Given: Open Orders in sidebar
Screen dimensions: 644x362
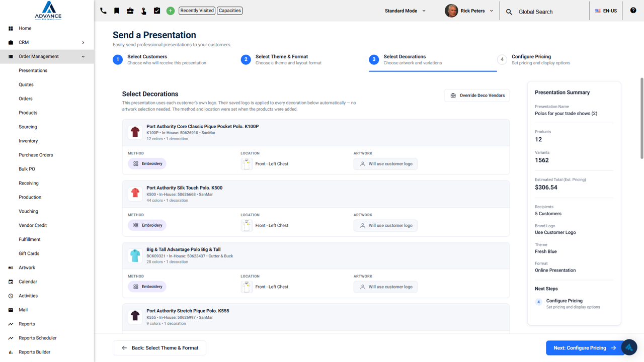Looking at the screenshot, I should tap(26, 99).
